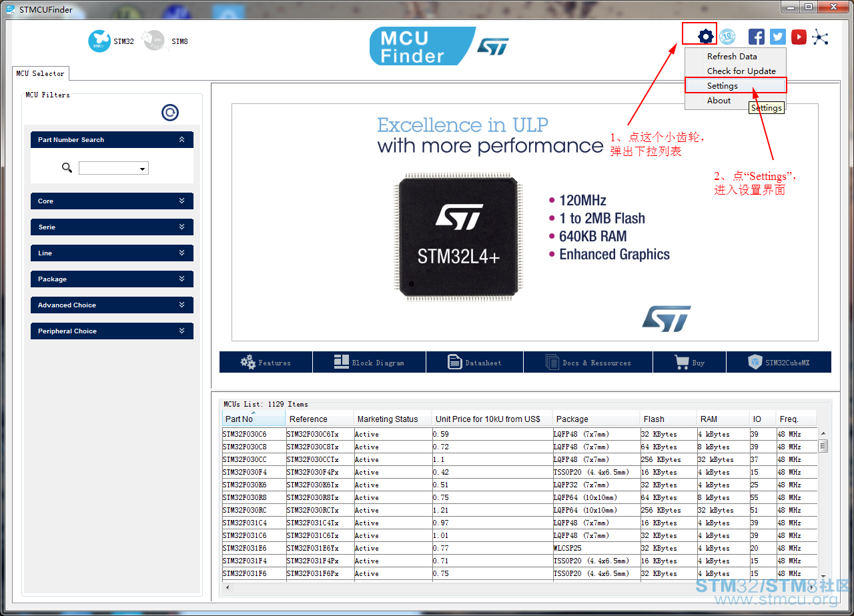
Task: Open the settings gear menu icon
Action: pos(706,37)
